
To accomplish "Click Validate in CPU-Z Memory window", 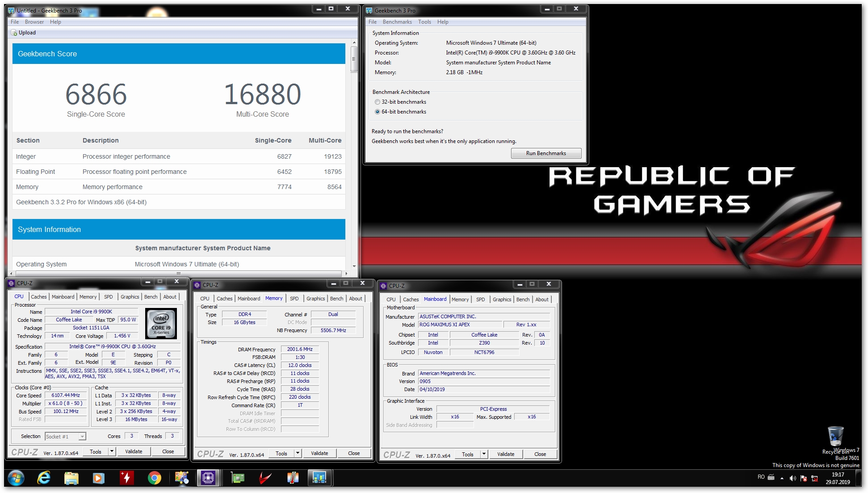I will point(319,453).
